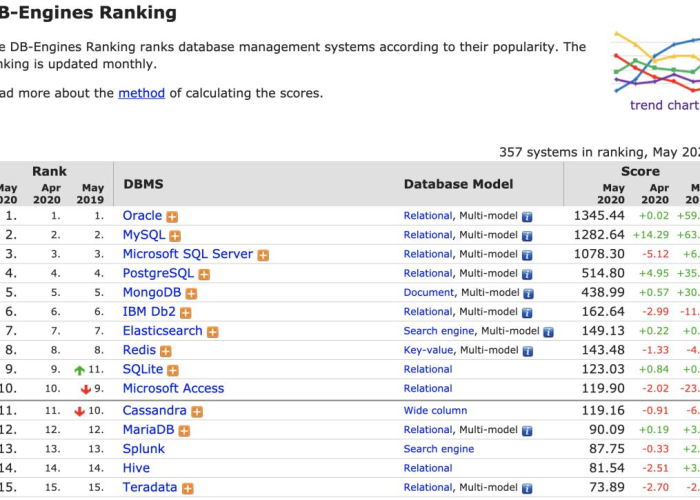Viewport: 700px width, 500px height.
Task: Open the Teradata DBMS link
Action: 150,487
